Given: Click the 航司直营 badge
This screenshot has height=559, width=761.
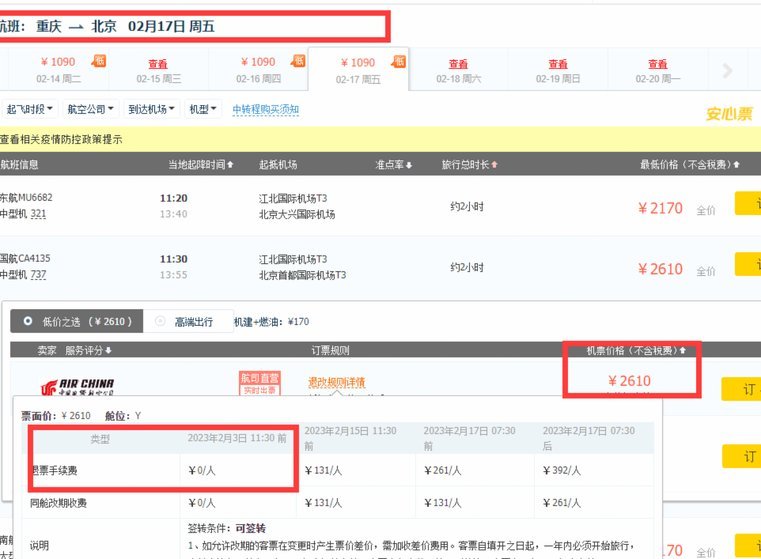Looking at the screenshot, I should point(260,383).
